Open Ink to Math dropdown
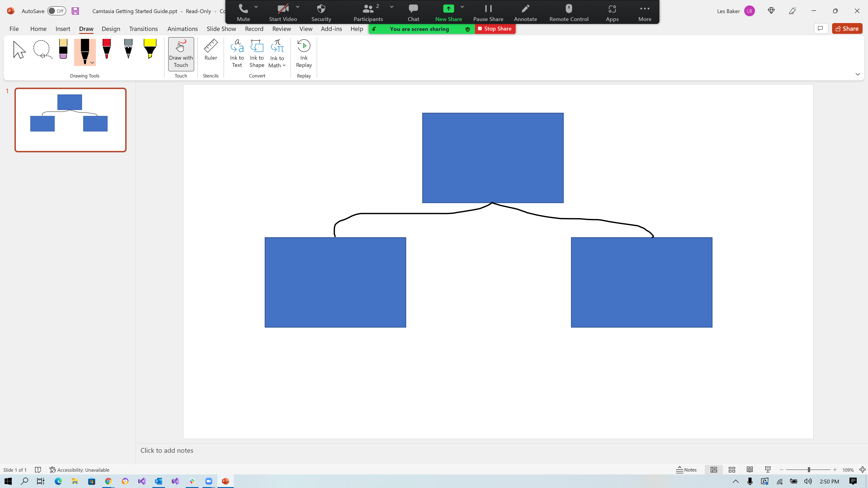This screenshot has width=868, height=488. click(284, 65)
